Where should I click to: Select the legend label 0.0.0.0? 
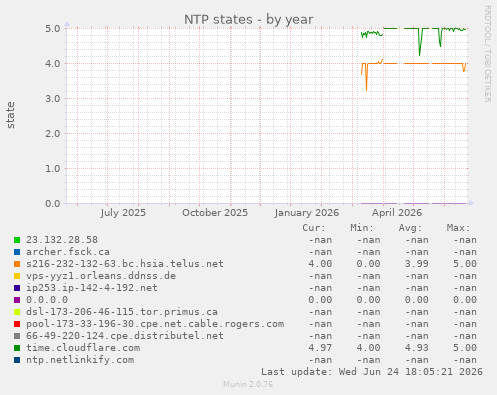coord(47,300)
